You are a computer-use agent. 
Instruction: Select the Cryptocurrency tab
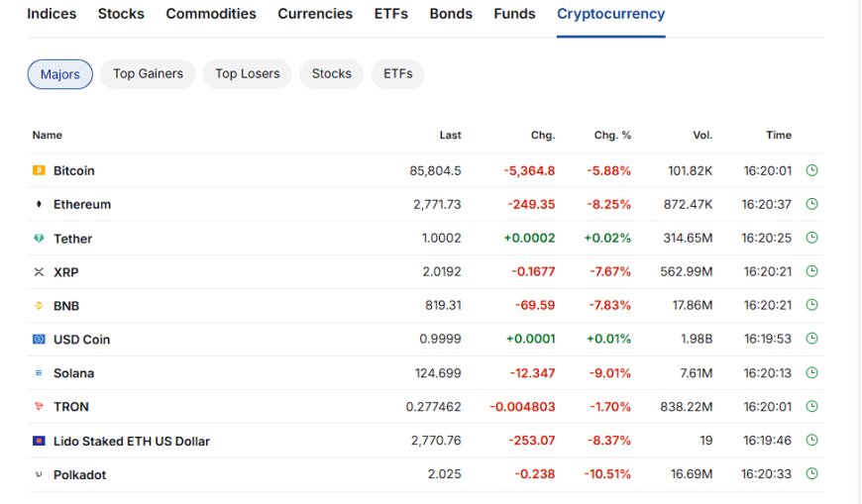pyautogui.click(x=610, y=14)
